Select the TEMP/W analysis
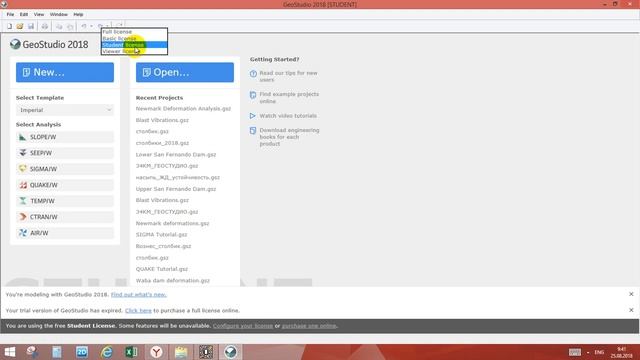This screenshot has width=640, height=360. coord(65,201)
